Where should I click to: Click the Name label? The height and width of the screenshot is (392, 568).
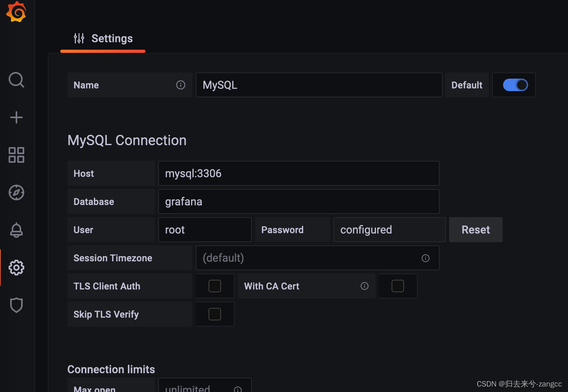[x=86, y=85]
